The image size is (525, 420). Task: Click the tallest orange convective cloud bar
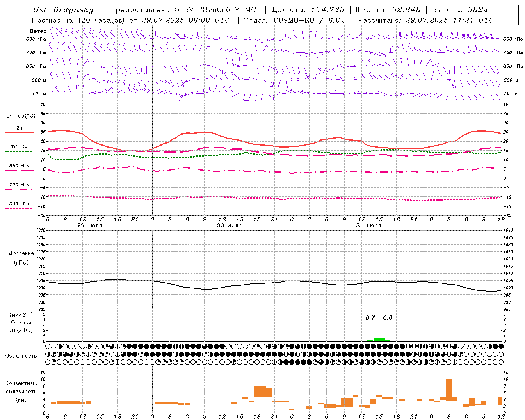[x=449, y=390]
